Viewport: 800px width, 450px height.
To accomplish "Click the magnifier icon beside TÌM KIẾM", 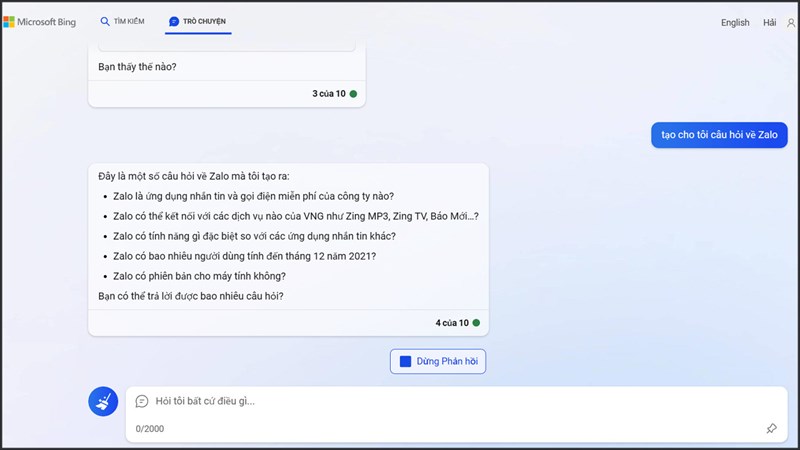I will pos(105,21).
